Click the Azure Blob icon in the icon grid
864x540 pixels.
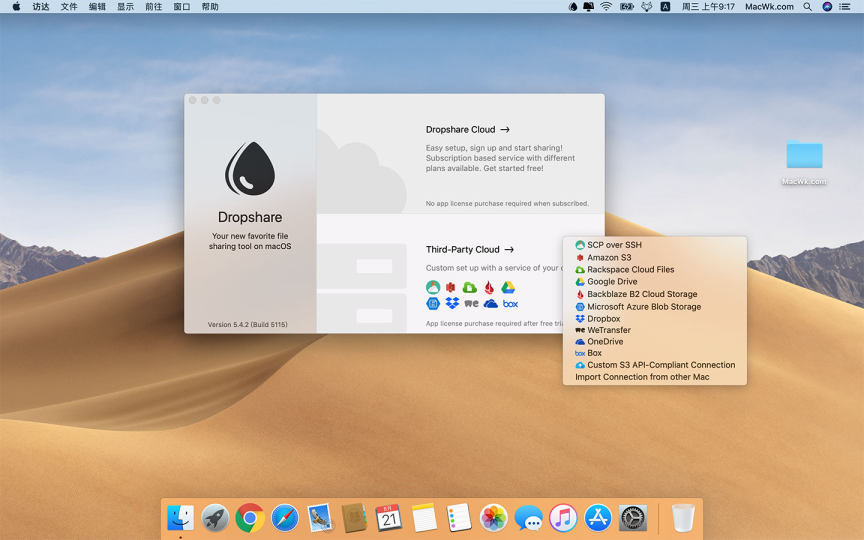coord(433,303)
